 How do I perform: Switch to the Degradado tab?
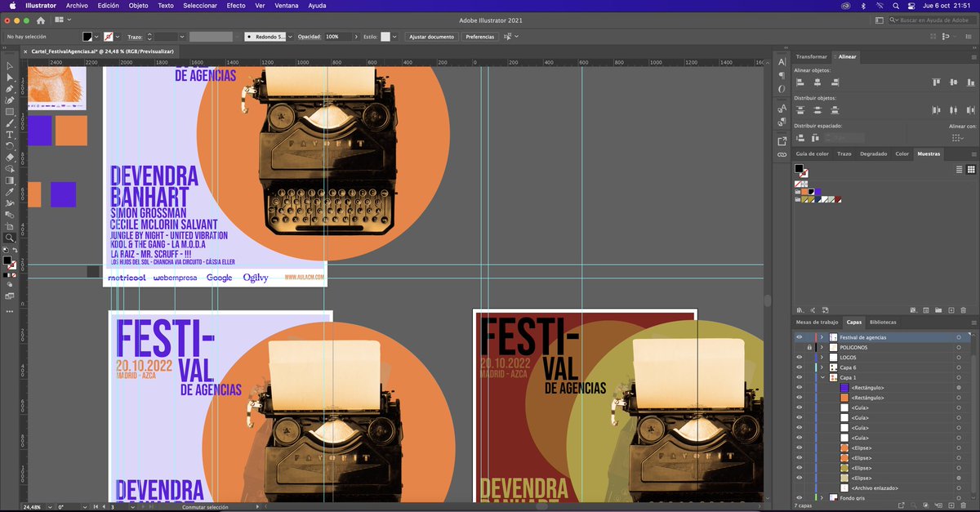tap(873, 154)
